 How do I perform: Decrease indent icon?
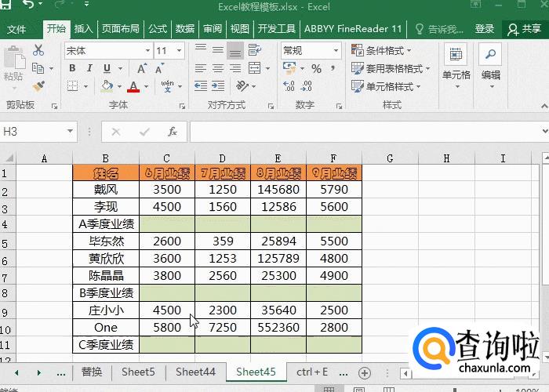click(x=201, y=85)
